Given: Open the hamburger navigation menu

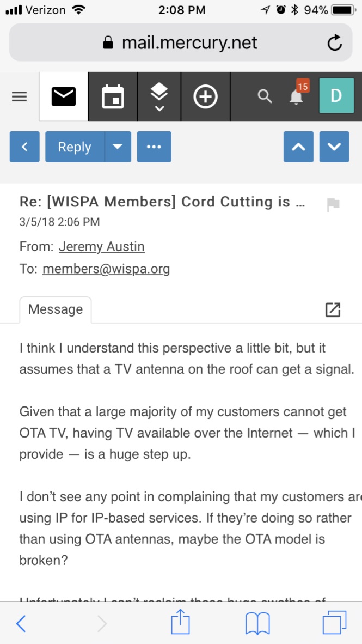Looking at the screenshot, I should point(19,97).
